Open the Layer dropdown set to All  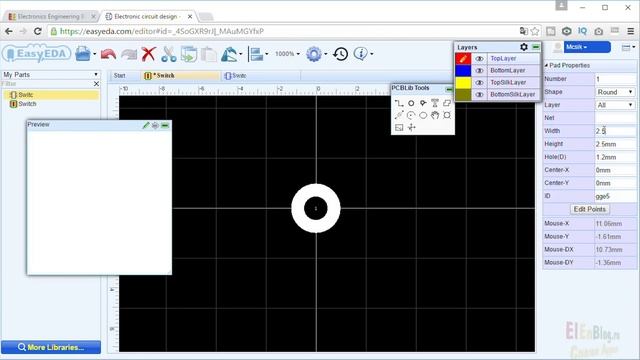615,105
